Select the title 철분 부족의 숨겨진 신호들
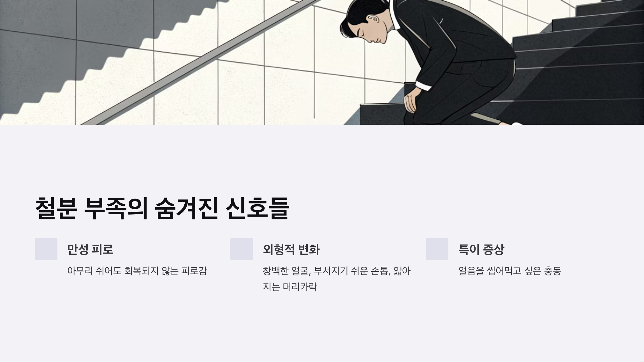 162,208
